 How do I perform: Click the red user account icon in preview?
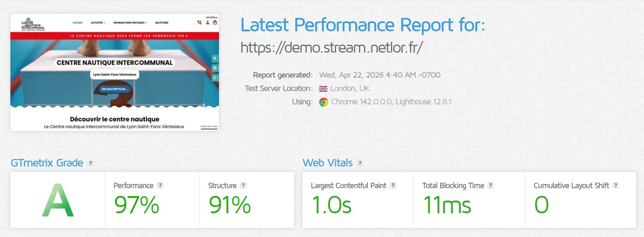pos(207,23)
